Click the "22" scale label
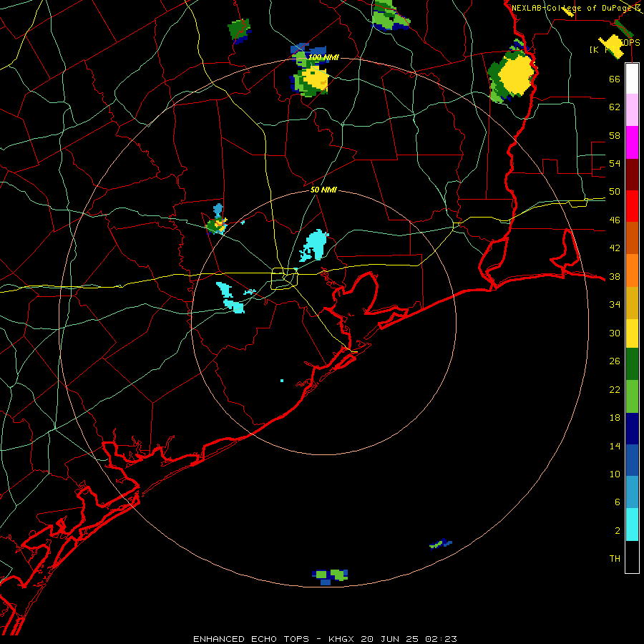 [x=615, y=389]
